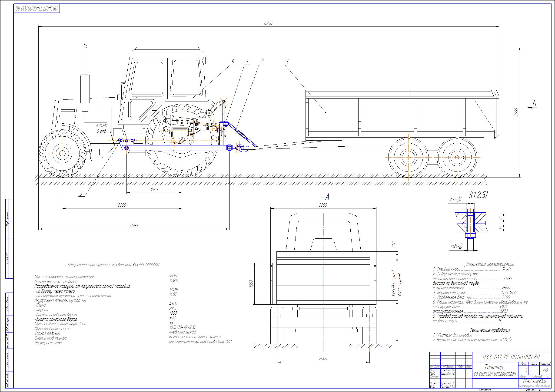Click the view arrow label A beside trailer
555x392 pixels.
click(x=535, y=103)
